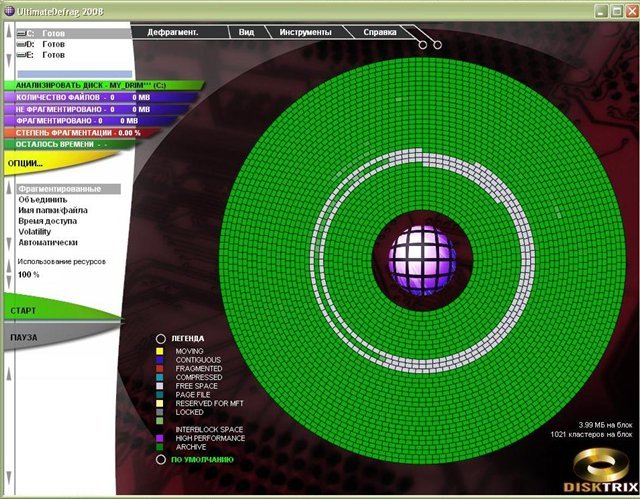Open the Вид menu
640x499 pixels.
pyautogui.click(x=247, y=32)
